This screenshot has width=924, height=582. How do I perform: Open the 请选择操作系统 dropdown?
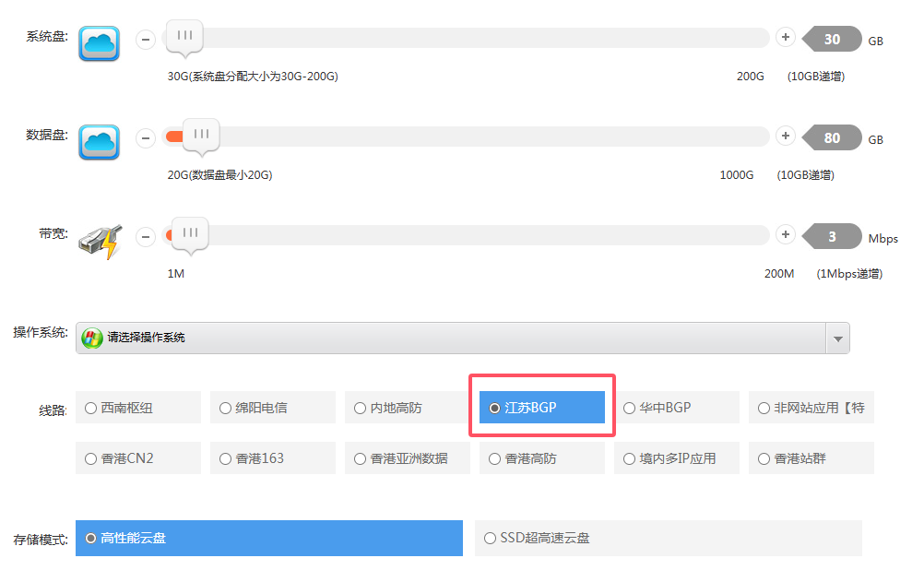click(452, 338)
